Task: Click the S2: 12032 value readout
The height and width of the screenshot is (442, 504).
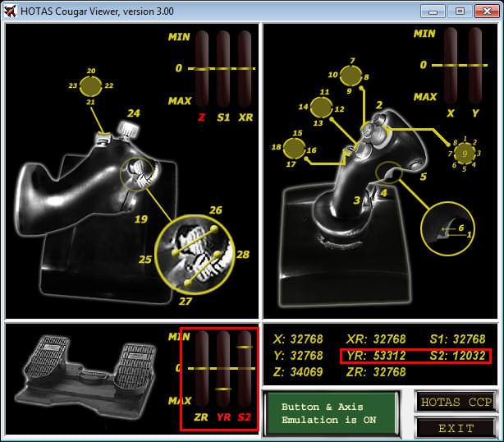Action: 457,356
